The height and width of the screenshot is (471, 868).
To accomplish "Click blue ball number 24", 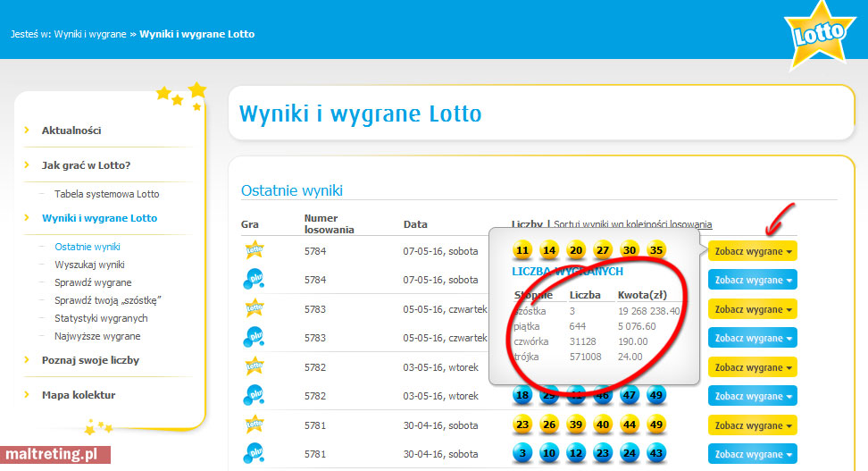I will click(630, 453).
